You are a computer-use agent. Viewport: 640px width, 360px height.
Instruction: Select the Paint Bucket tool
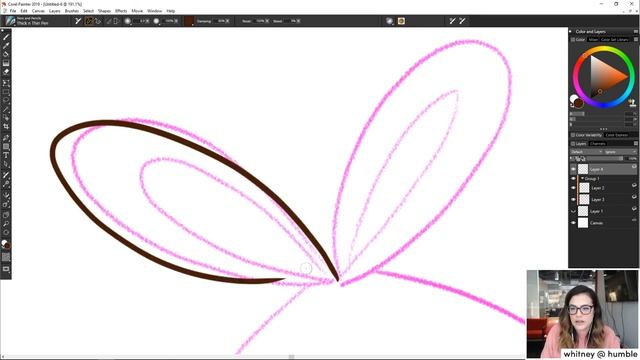[6, 54]
